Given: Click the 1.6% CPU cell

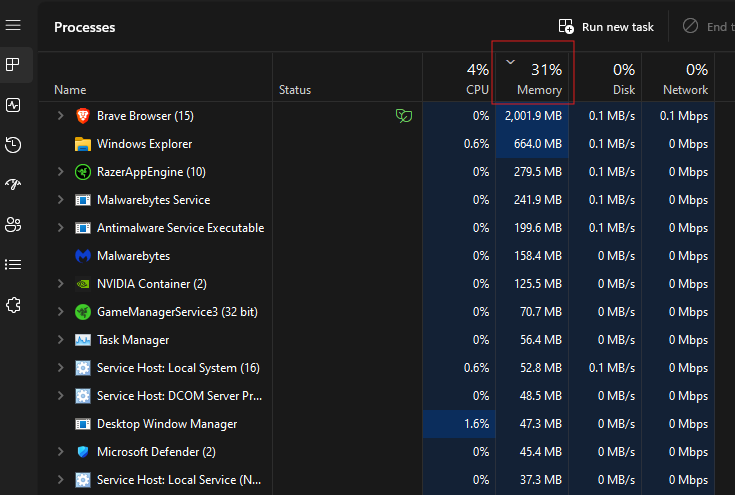Looking at the screenshot, I should [x=459, y=424].
